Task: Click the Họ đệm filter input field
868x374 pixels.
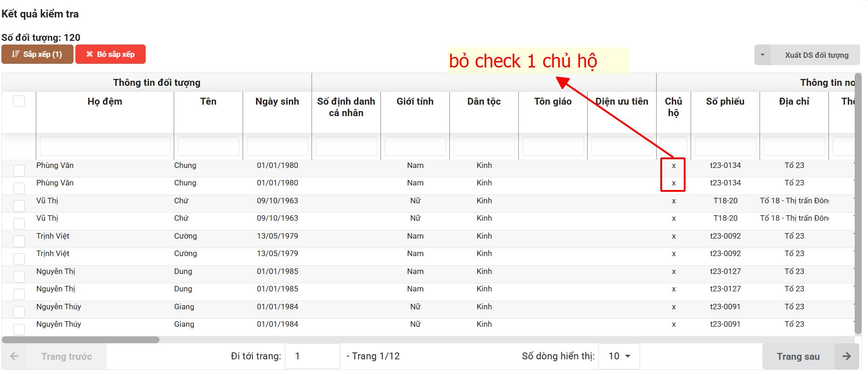Action: [105, 146]
